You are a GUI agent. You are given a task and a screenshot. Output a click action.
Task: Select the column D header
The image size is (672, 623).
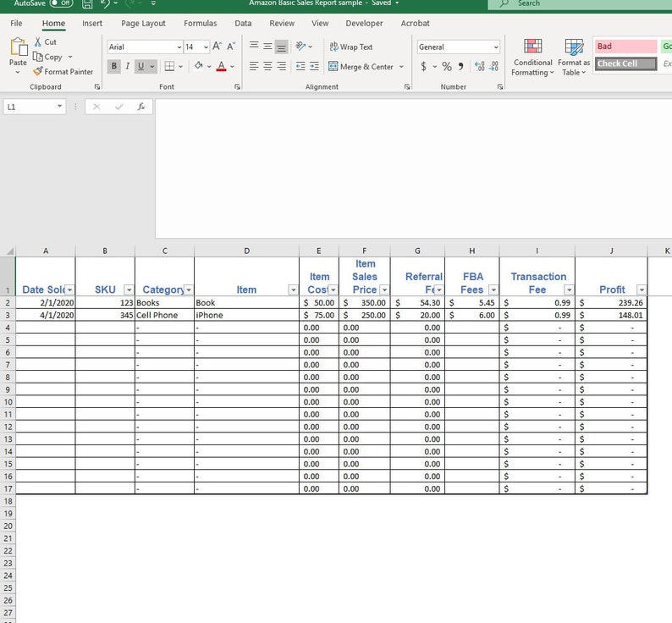246,251
